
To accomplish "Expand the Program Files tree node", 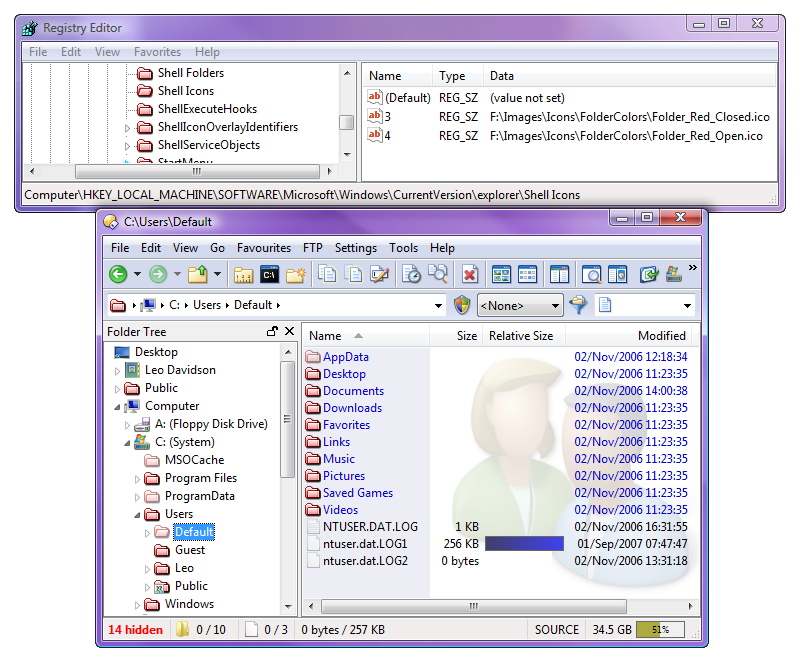I will click(137, 479).
